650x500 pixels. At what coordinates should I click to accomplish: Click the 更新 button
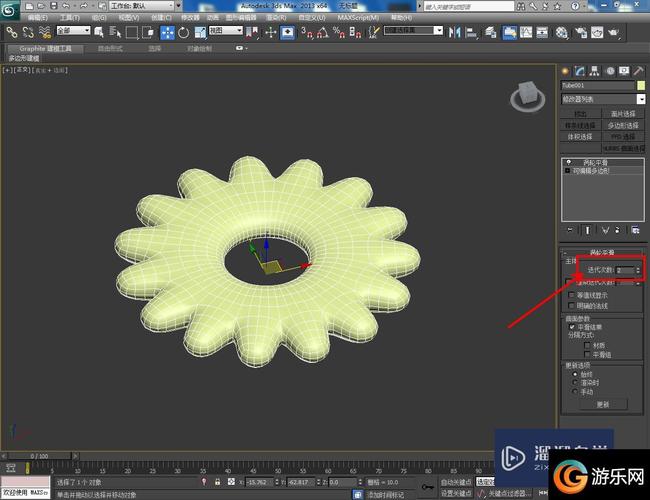point(602,404)
